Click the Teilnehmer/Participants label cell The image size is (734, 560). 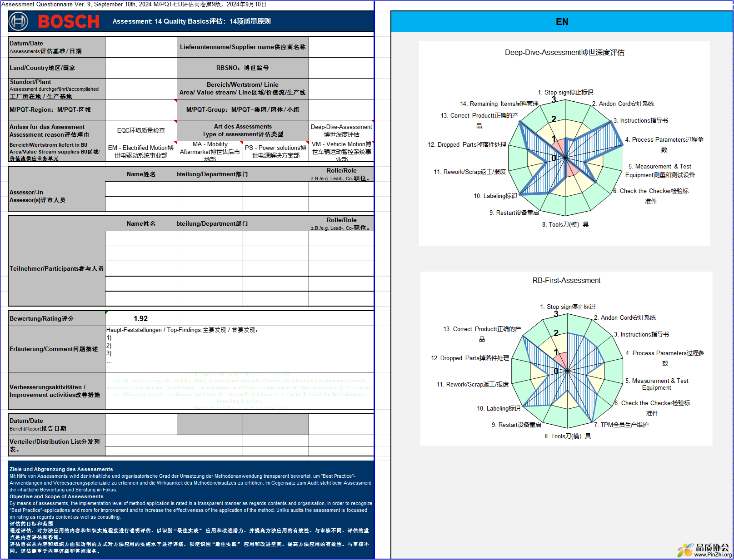point(57,268)
